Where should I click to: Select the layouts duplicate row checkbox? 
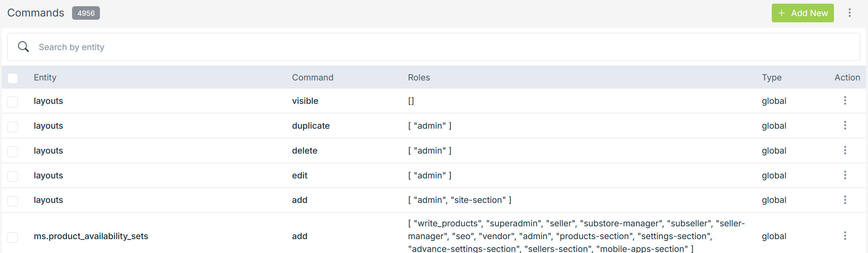click(13, 126)
